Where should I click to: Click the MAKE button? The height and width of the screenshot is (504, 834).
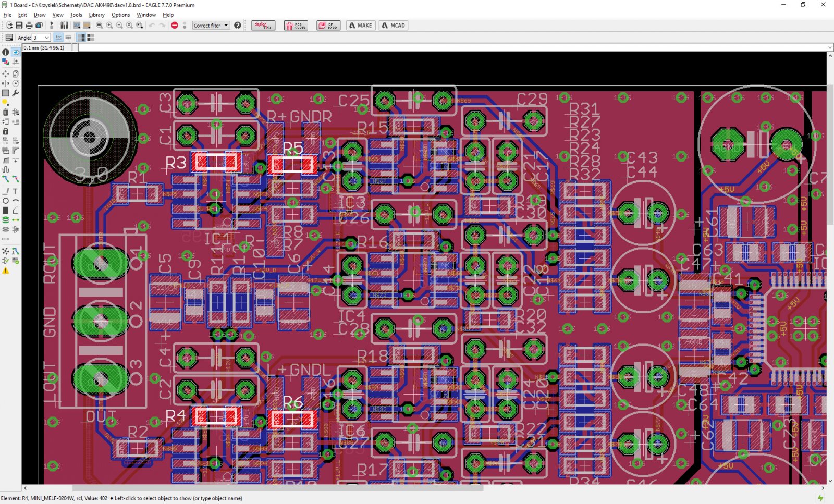tap(361, 25)
